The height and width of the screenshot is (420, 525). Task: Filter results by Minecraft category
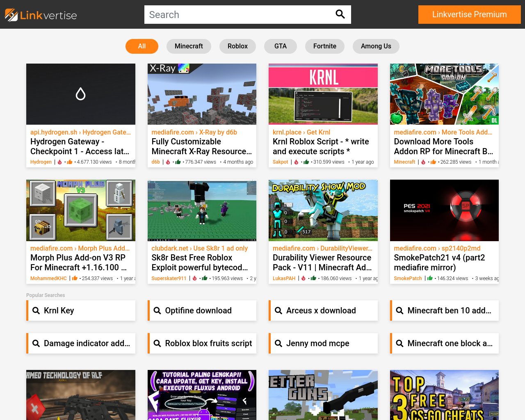coord(189,46)
